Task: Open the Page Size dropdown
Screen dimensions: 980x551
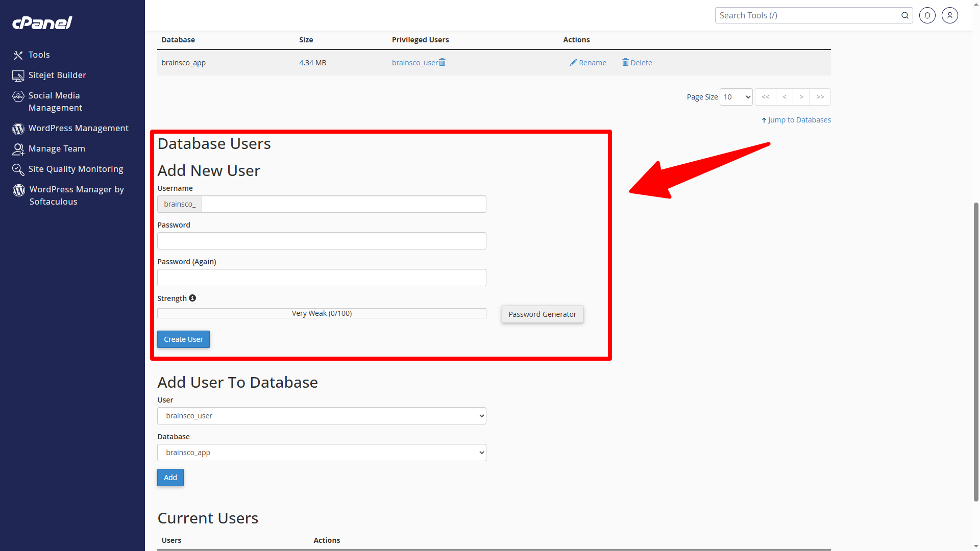Action: pyautogui.click(x=736, y=97)
